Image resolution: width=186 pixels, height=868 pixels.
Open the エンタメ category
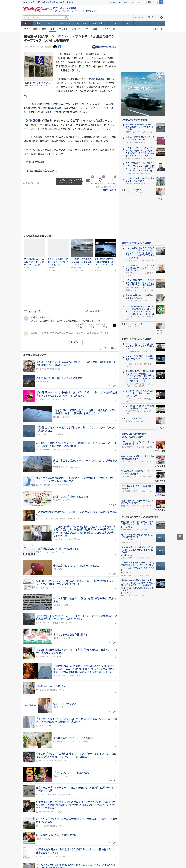point(63,29)
